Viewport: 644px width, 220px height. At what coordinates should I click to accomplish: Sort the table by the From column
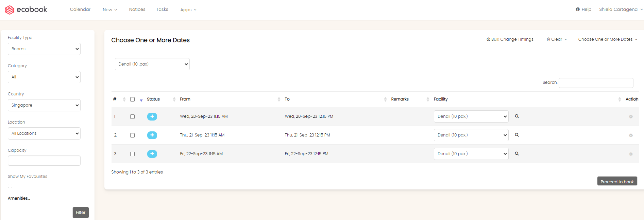point(279,99)
